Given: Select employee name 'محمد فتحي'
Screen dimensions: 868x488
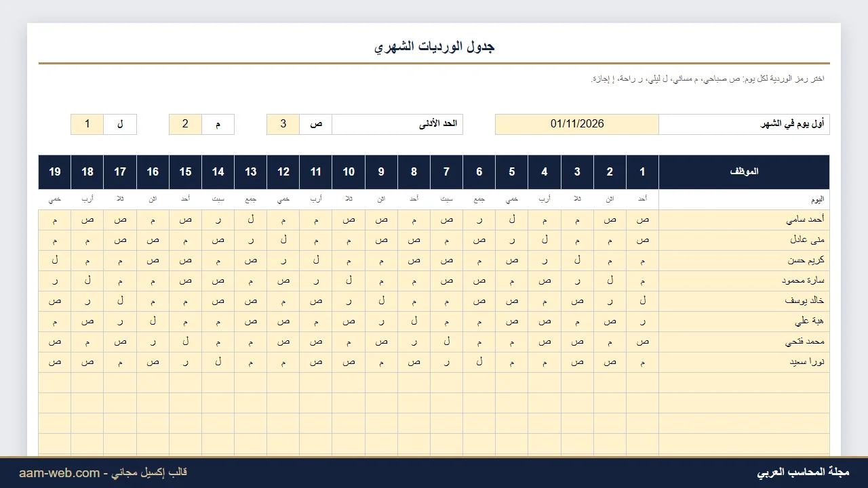Looking at the screenshot, I should [744, 342].
